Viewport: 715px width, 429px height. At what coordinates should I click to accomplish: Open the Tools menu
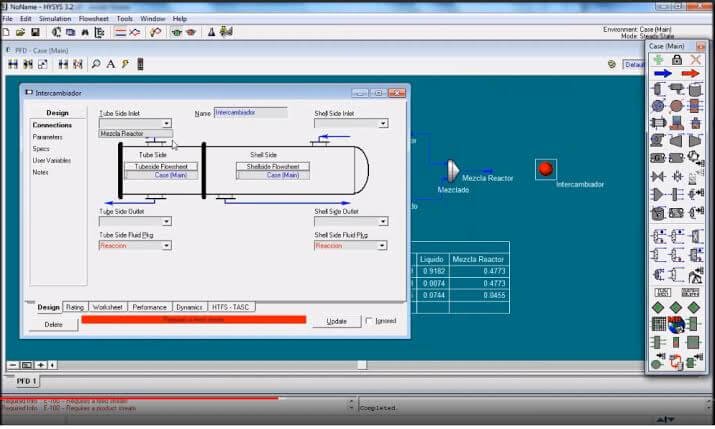[124, 19]
